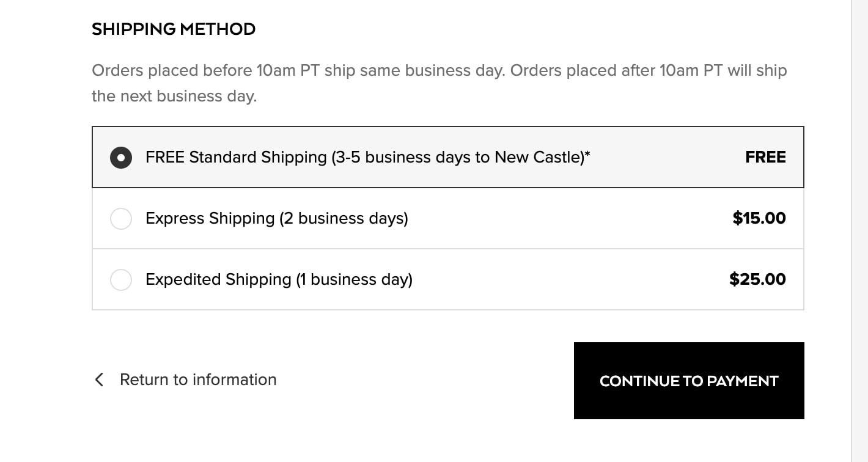Click the $15.00 Express Shipping price
This screenshot has height=462, width=868.
(759, 218)
